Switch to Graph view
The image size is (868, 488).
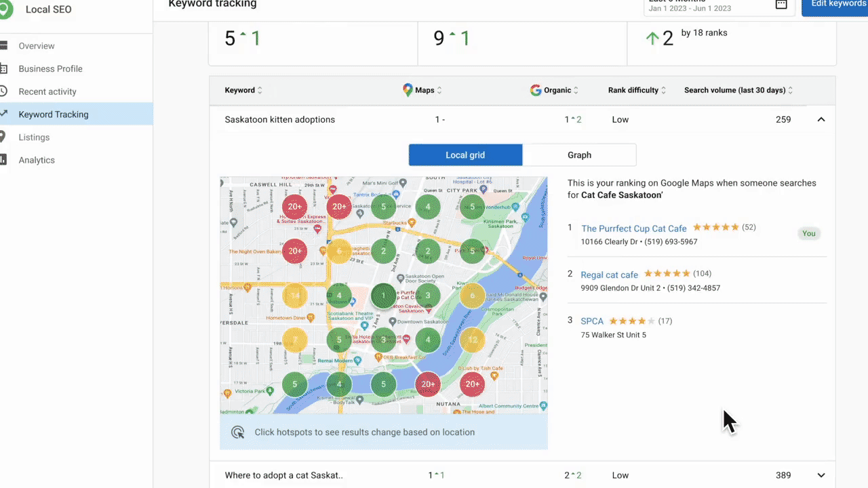579,155
